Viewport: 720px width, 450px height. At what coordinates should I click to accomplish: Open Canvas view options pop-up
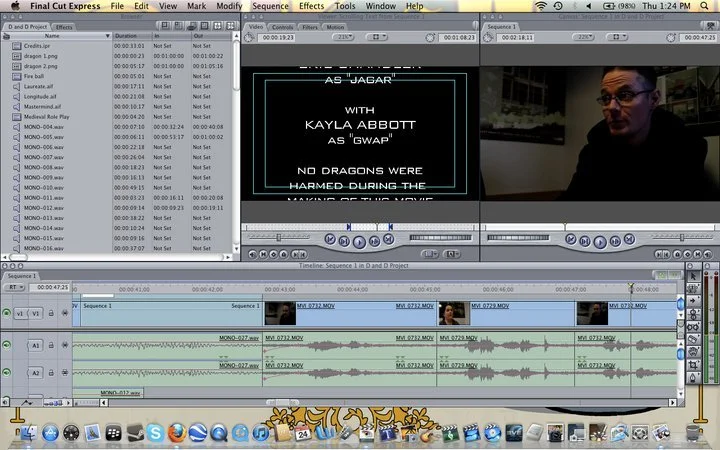[x=619, y=37]
